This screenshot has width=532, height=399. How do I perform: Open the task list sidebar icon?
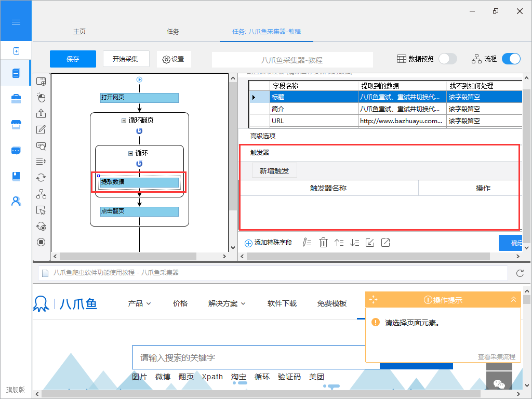tap(16, 73)
